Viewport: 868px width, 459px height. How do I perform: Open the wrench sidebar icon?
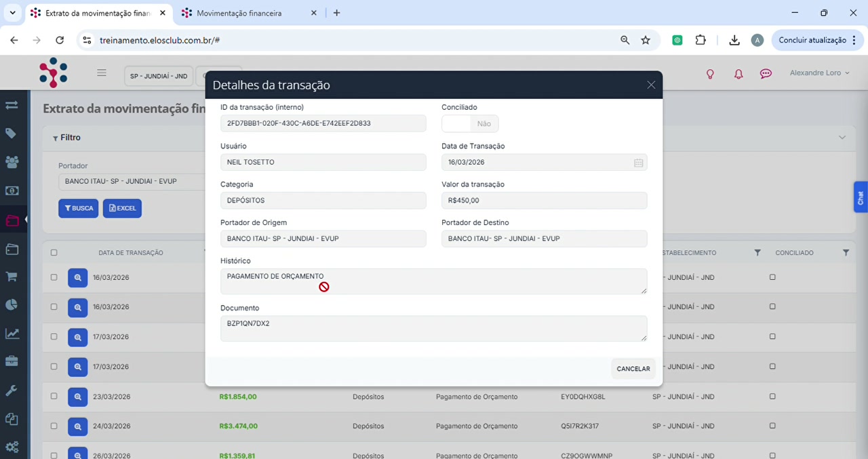[12, 391]
